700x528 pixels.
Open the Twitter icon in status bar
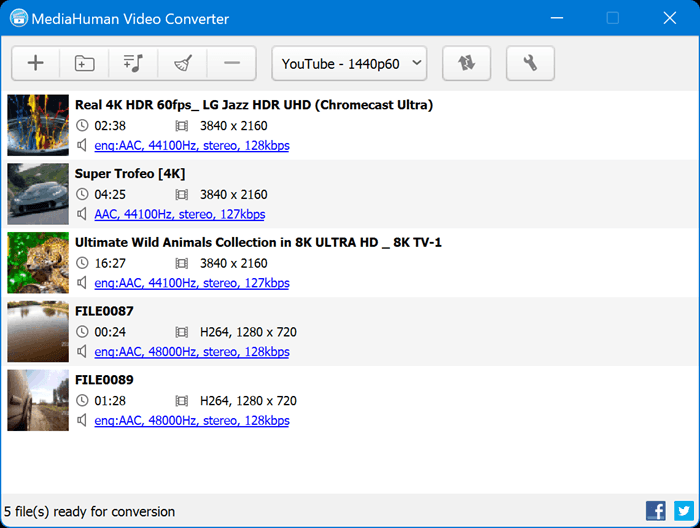[x=683, y=510]
